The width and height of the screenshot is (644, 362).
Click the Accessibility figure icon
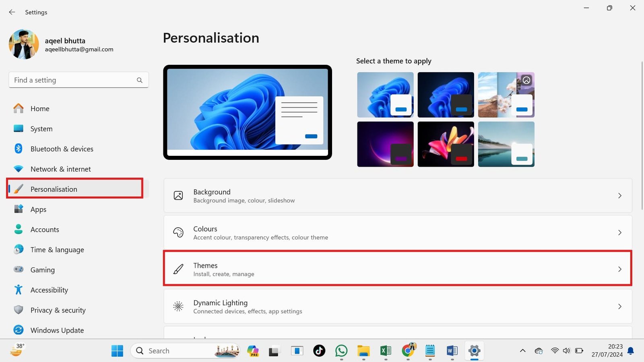(x=19, y=290)
